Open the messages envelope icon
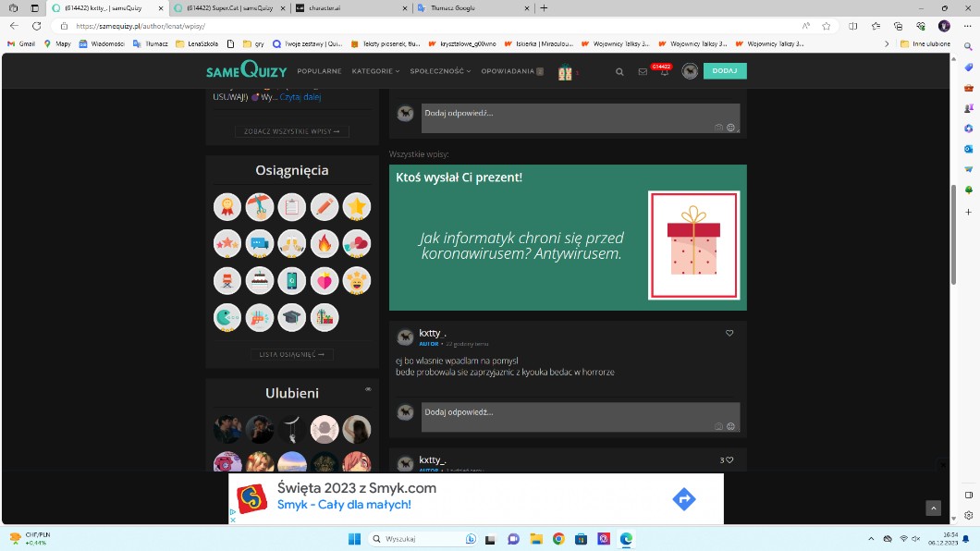The image size is (980, 551). [x=643, y=71]
